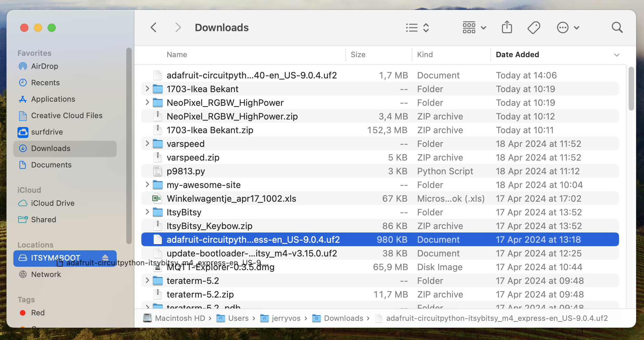Eject the ITSYM4BOOT volume
Viewport: 644px width, 340px height.
[x=105, y=257]
